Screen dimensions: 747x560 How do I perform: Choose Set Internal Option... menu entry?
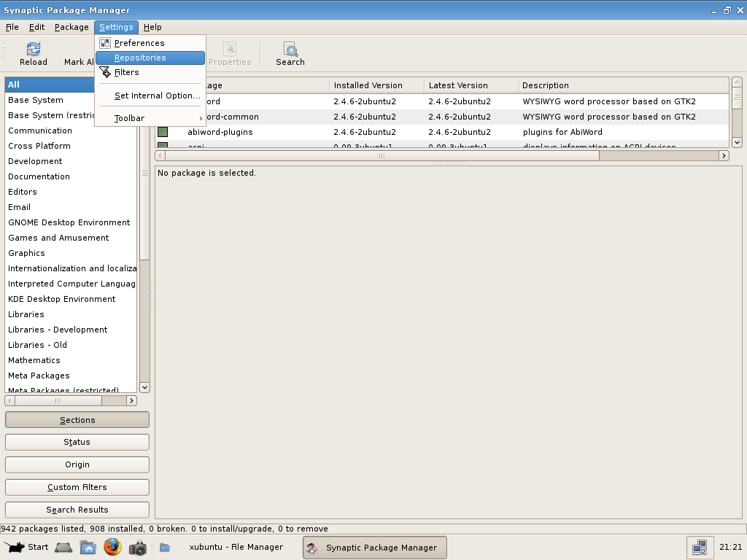coord(150,96)
